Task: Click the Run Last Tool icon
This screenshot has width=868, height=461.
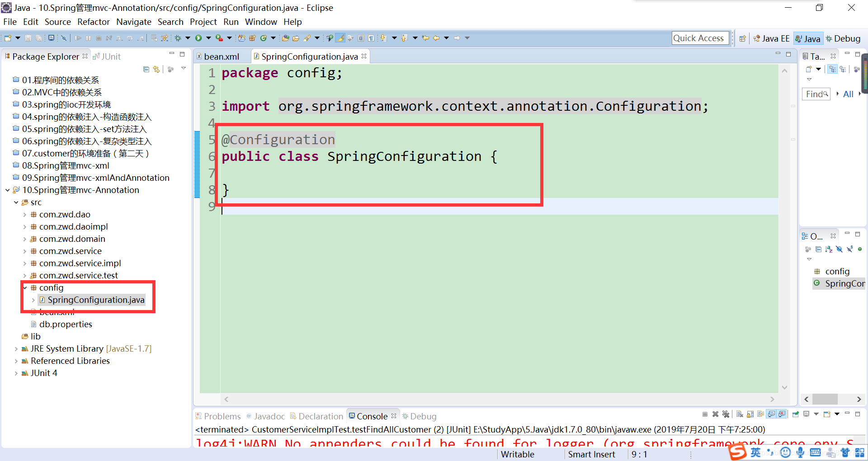Action: [219, 38]
